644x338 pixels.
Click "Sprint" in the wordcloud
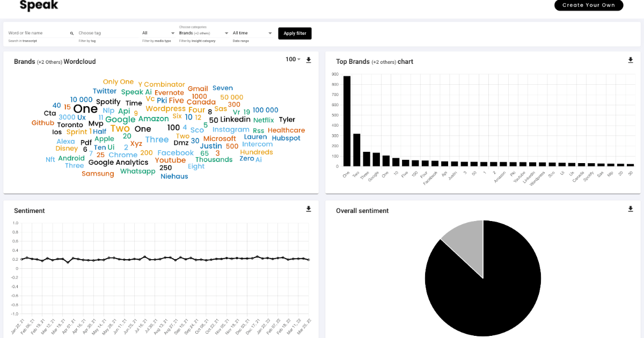77,132
